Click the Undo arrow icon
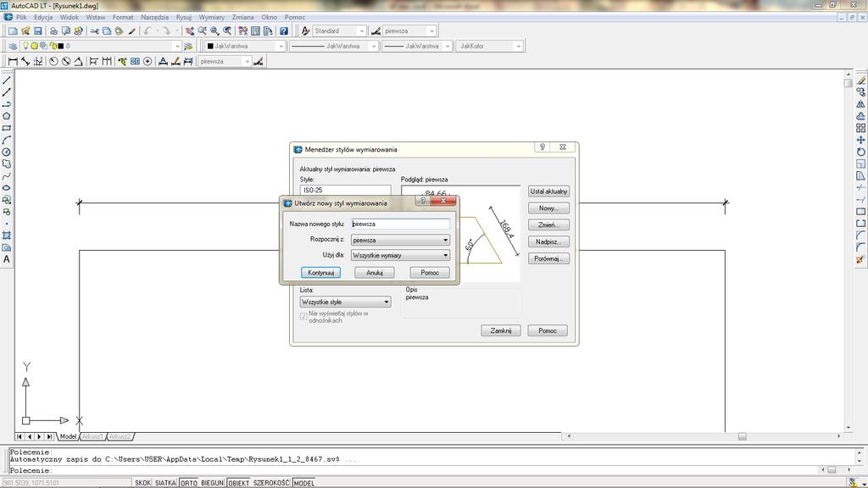This screenshot has height=488, width=868. coord(147,31)
